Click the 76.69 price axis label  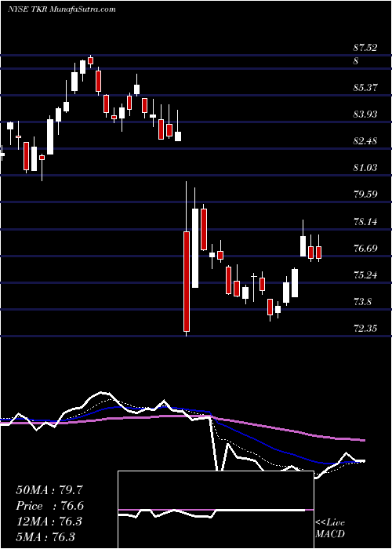pos(365,249)
